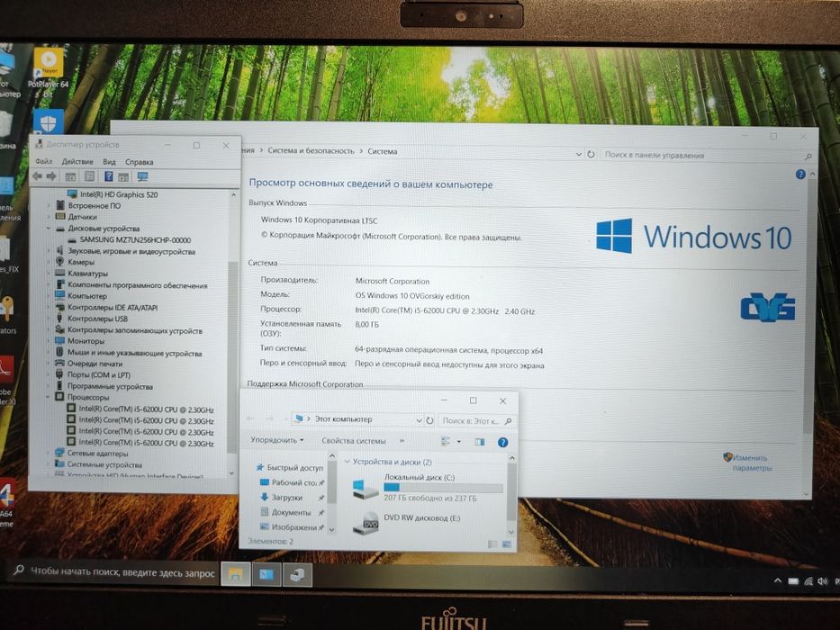Switch to details view icon in Explorer status bar

[x=492, y=544]
